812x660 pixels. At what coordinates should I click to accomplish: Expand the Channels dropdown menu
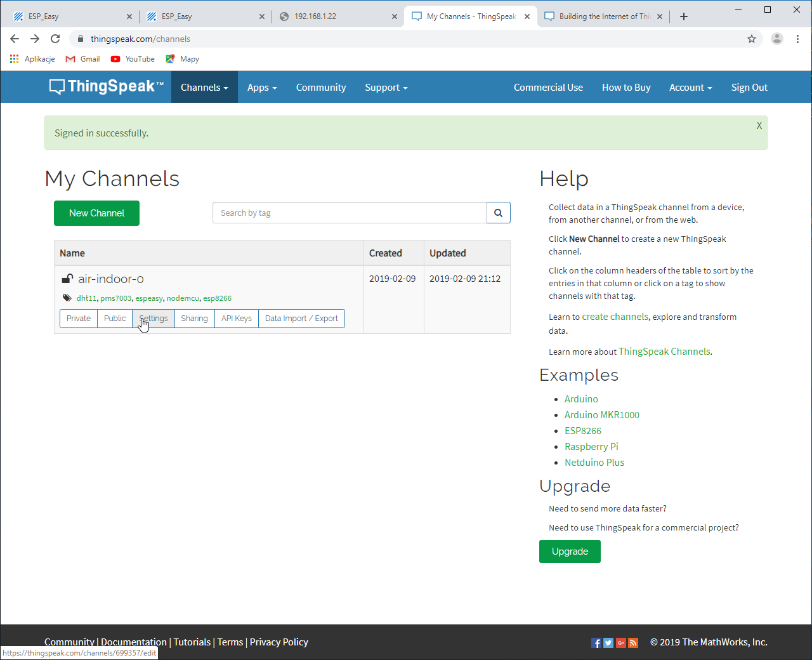click(x=204, y=87)
